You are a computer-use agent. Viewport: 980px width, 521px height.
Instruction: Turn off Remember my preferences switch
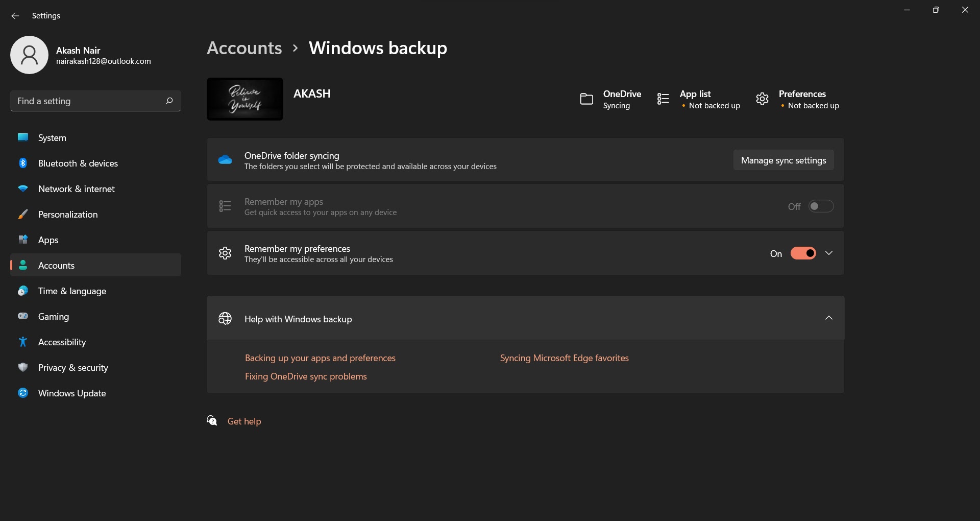(x=803, y=253)
